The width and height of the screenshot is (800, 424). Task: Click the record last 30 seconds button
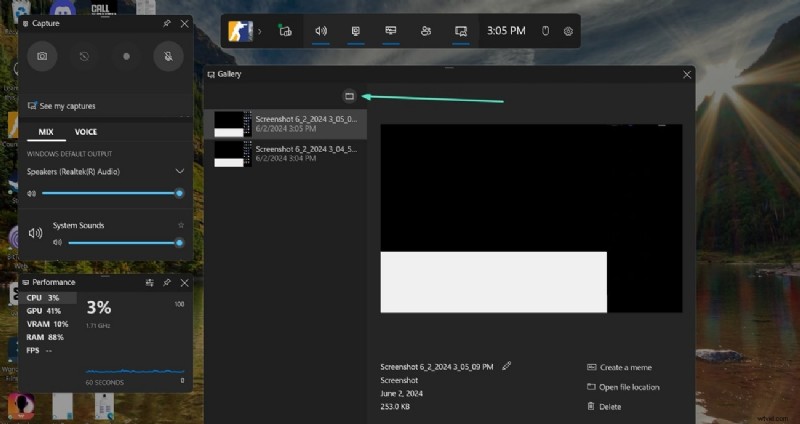(x=84, y=57)
